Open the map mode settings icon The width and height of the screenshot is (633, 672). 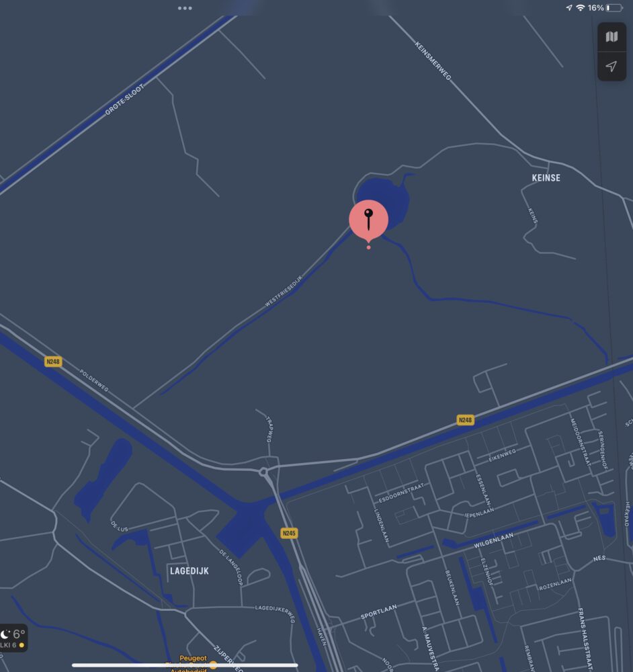(x=611, y=37)
